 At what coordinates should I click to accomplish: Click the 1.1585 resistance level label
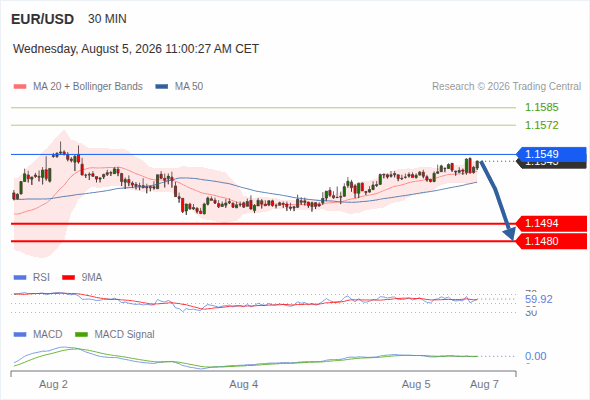pyautogui.click(x=541, y=108)
